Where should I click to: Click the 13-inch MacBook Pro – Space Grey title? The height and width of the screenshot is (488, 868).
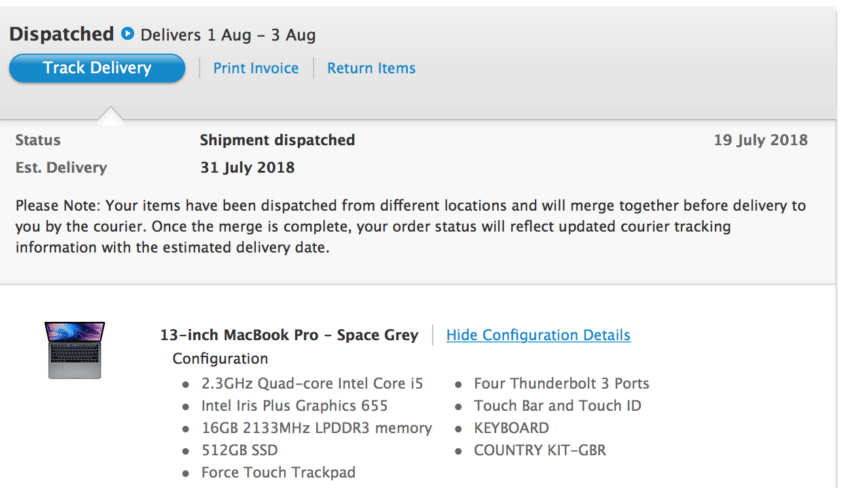pyautogui.click(x=289, y=335)
